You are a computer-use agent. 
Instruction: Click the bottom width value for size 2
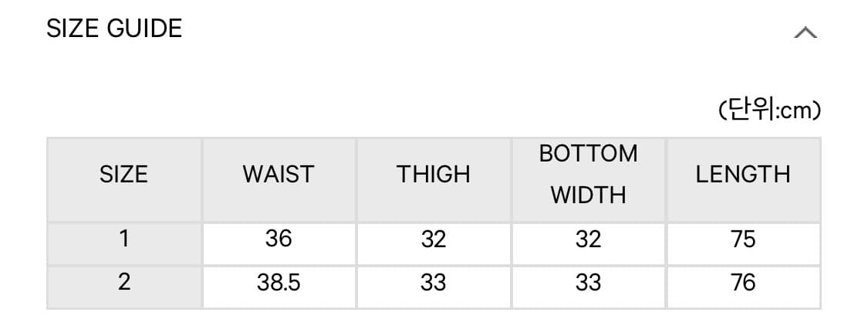pyautogui.click(x=589, y=283)
